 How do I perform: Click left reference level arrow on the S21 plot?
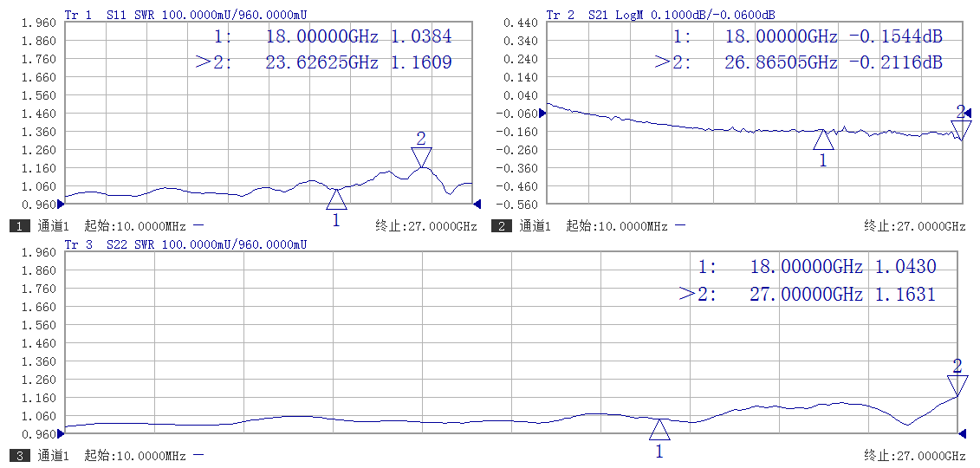[x=542, y=113]
